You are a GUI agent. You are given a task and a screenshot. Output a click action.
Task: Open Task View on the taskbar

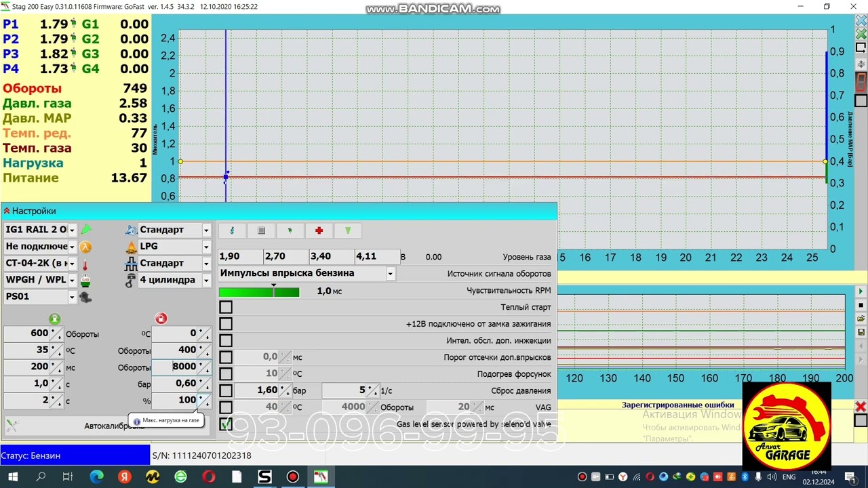[x=68, y=477]
